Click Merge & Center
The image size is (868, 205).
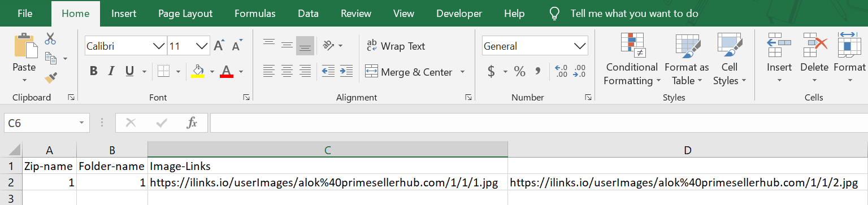[x=409, y=72]
